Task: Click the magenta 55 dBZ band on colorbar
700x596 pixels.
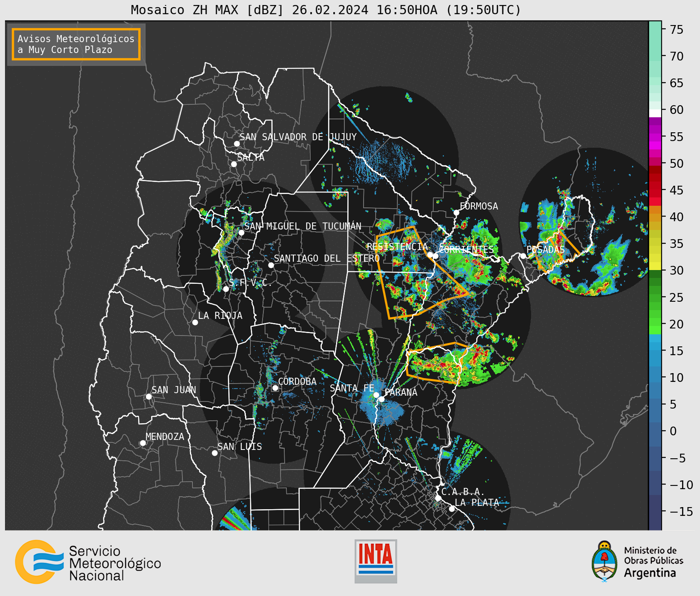Action: coord(655,136)
